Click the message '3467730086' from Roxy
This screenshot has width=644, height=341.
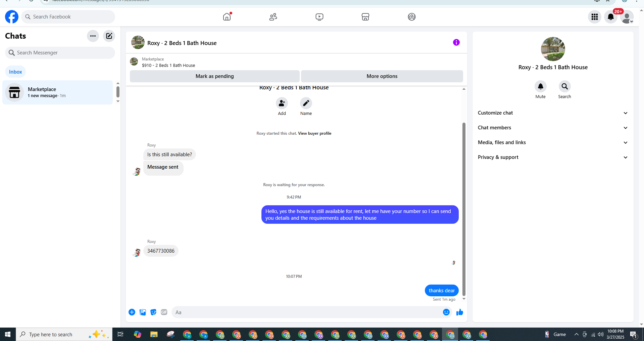coord(161,251)
